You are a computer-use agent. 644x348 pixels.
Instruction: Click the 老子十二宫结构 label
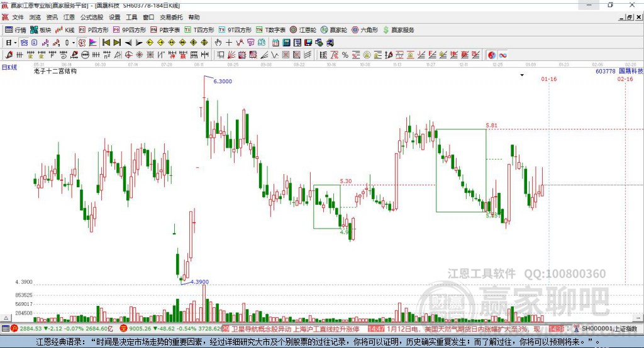click(x=55, y=71)
